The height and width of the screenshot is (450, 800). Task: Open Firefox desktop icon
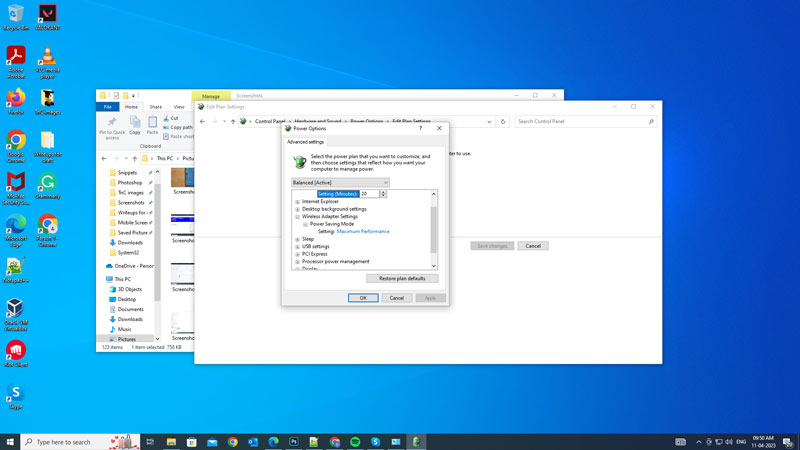pos(16,101)
